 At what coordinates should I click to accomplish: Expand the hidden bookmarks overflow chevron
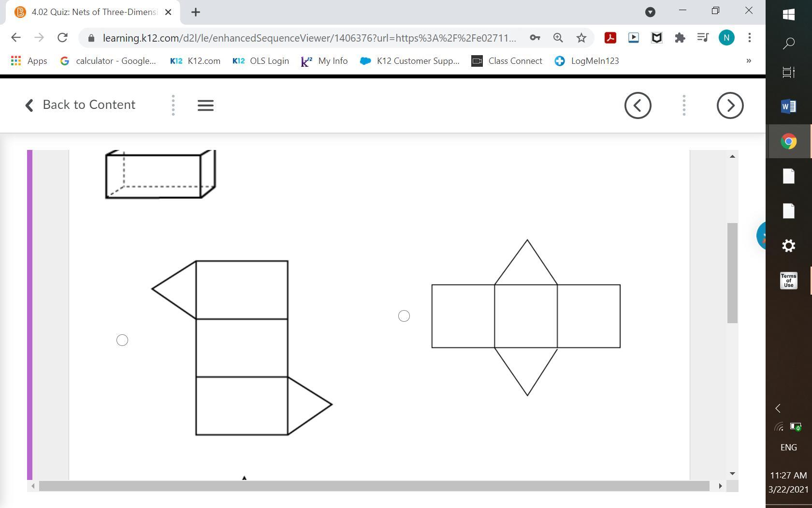749,61
